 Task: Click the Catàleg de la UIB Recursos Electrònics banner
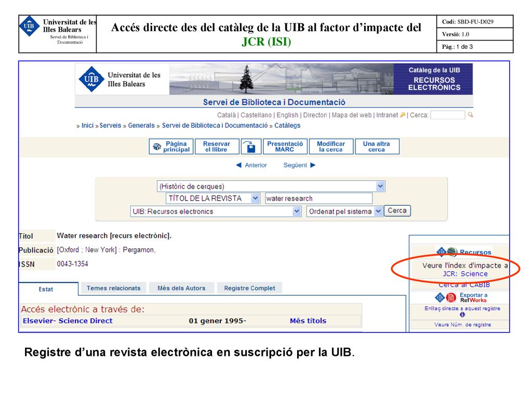[434, 79]
